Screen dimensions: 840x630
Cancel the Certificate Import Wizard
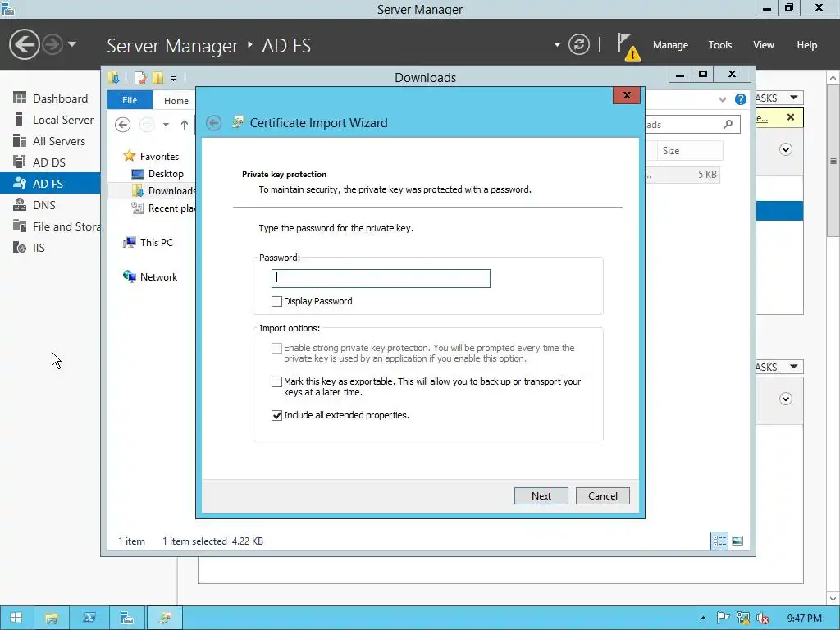[603, 495]
